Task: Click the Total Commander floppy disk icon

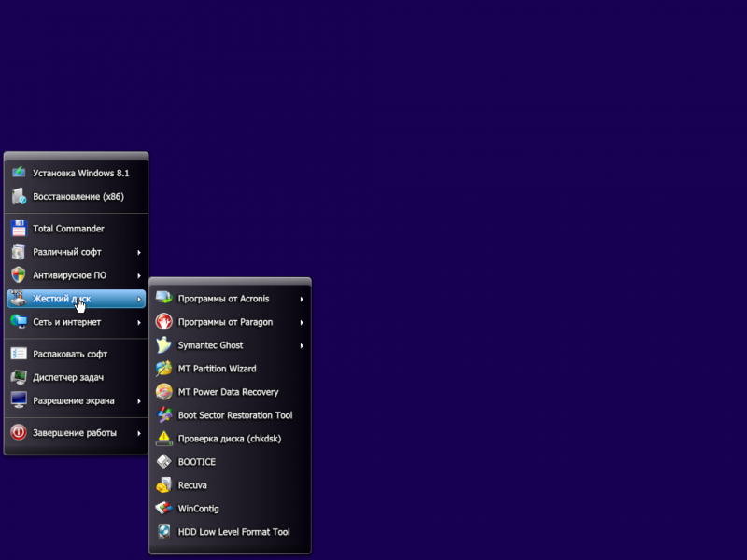Action: click(x=19, y=228)
